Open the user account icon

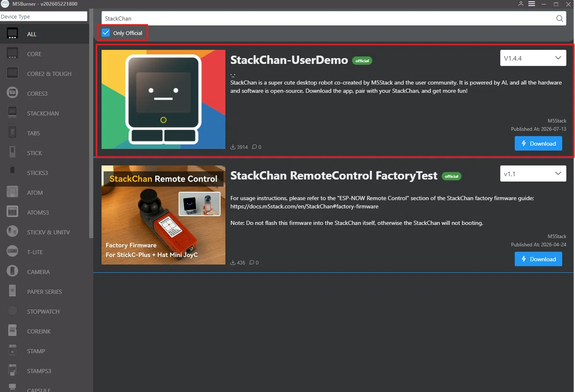pyautogui.click(x=521, y=4)
